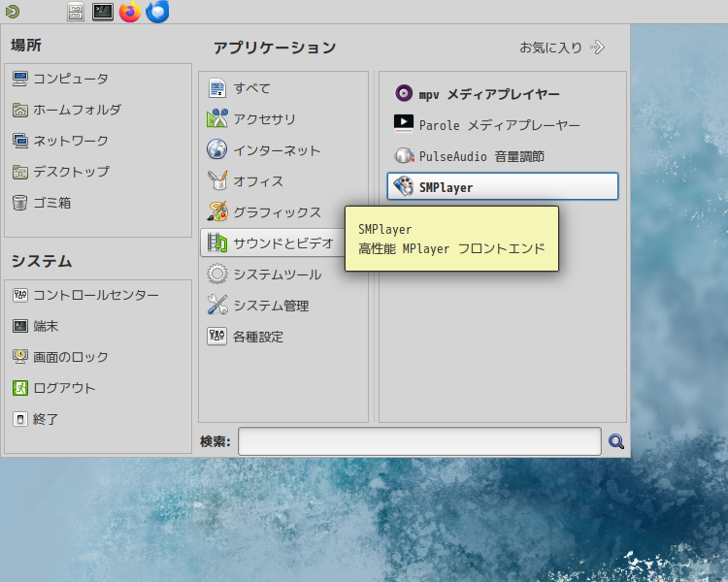Launch Thunderbird from the top panel
This screenshot has height=582, width=728.
pyautogui.click(x=157, y=12)
